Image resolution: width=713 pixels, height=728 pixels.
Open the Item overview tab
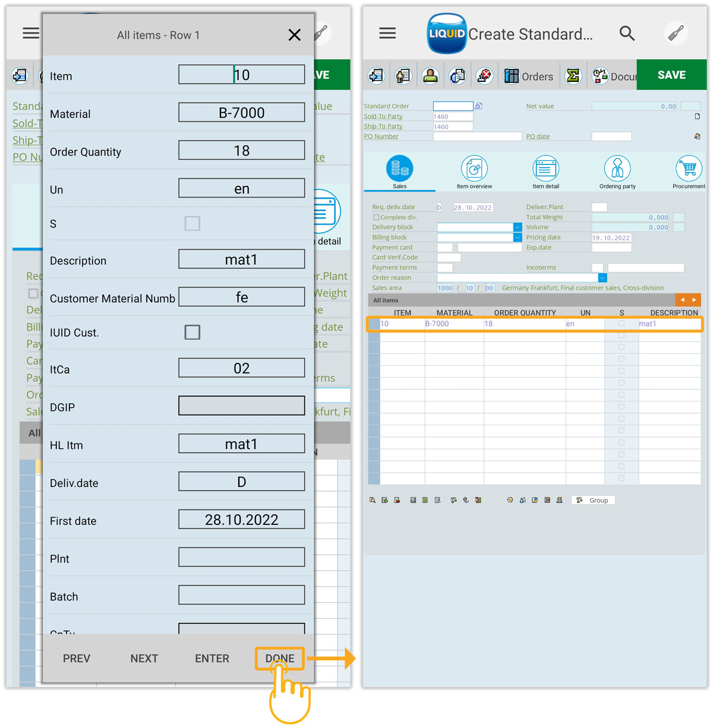[x=474, y=170]
